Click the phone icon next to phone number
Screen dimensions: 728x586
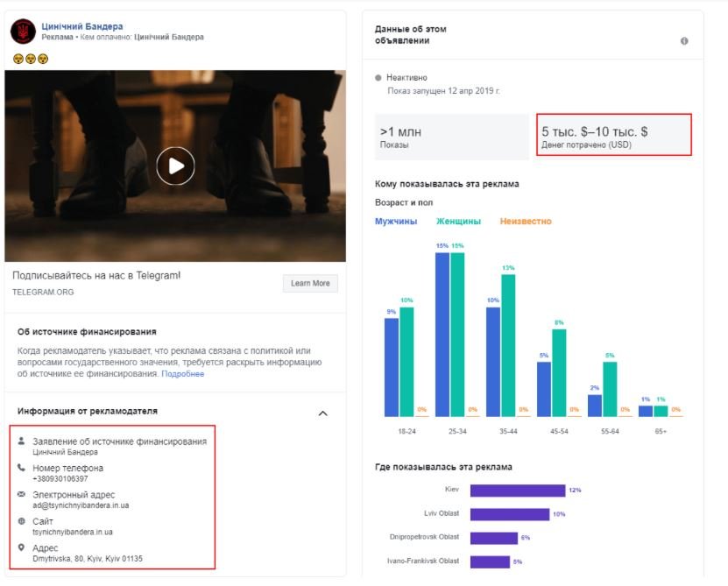[22, 469]
